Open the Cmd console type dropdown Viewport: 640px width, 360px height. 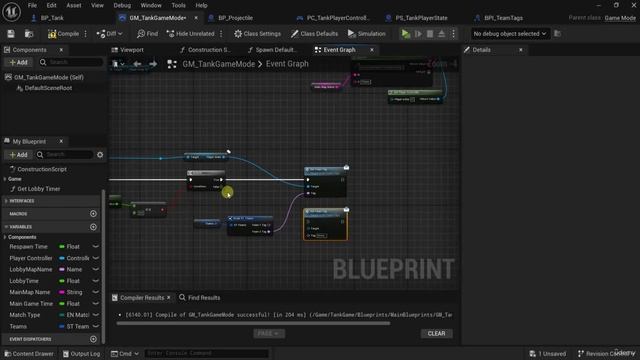tap(125, 354)
